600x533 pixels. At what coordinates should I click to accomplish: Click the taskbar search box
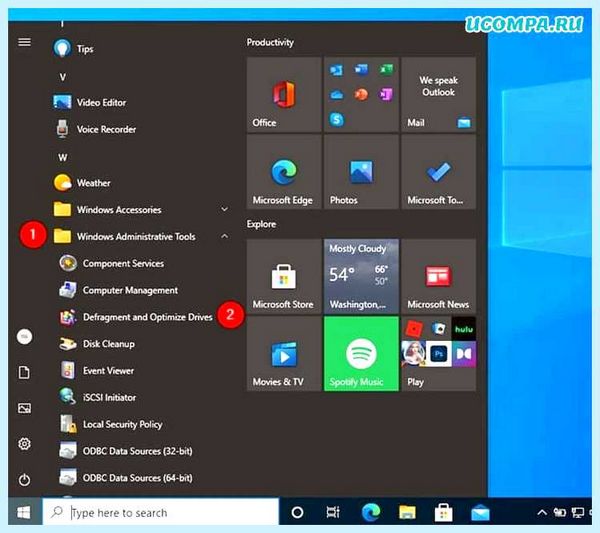[161, 512]
